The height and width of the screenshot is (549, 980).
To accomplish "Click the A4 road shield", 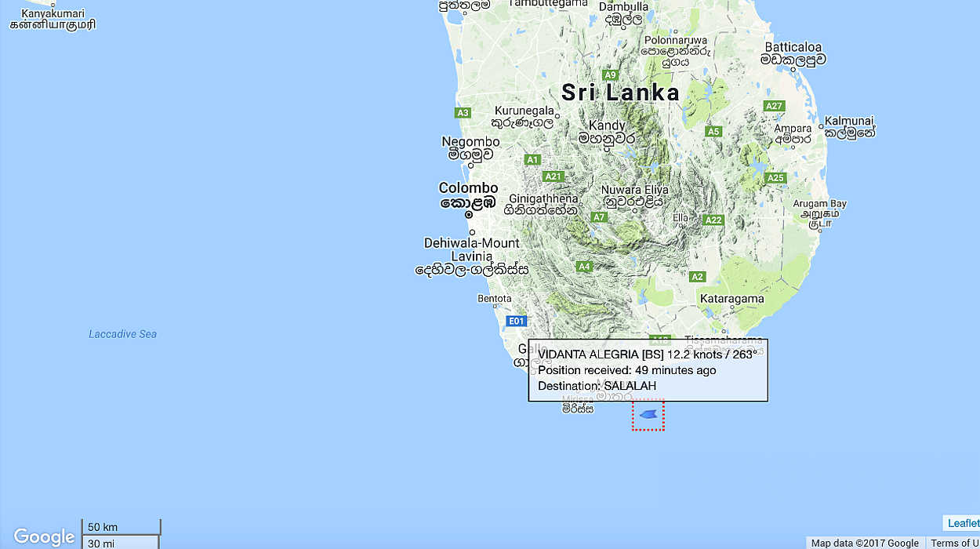I will [x=583, y=267].
